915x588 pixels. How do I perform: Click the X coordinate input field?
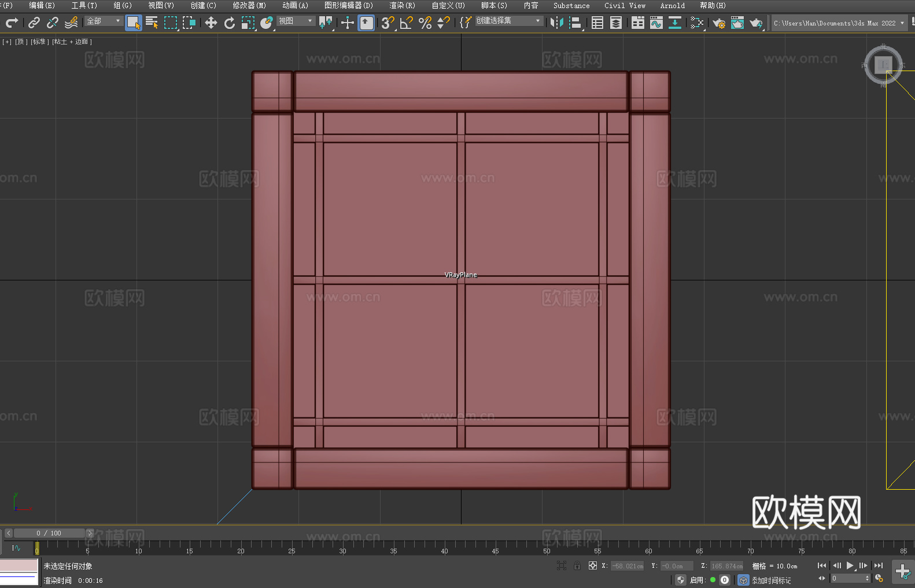click(x=628, y=566)
